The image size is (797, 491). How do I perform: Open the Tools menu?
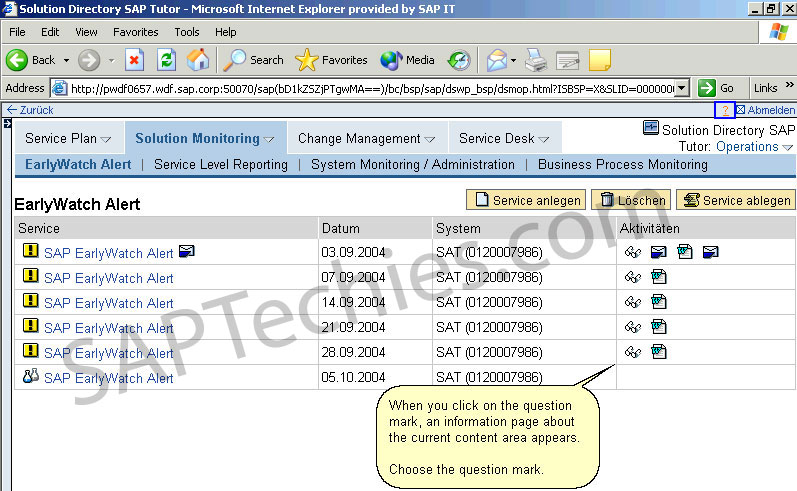(x=187, y=32)
